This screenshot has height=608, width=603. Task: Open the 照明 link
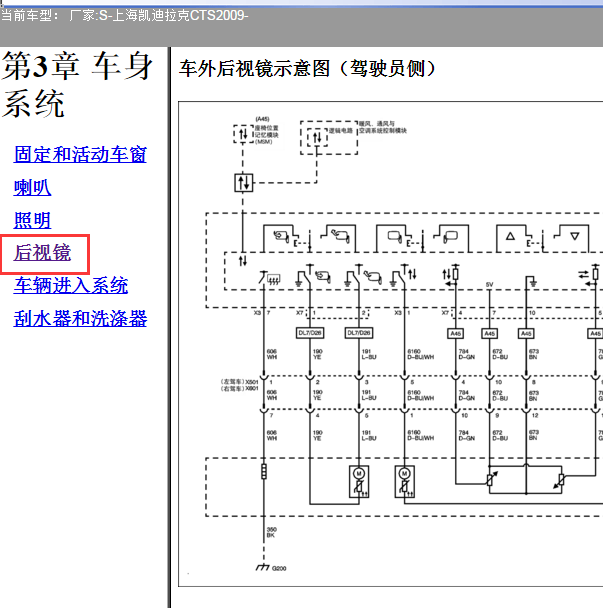click(32, 220)
